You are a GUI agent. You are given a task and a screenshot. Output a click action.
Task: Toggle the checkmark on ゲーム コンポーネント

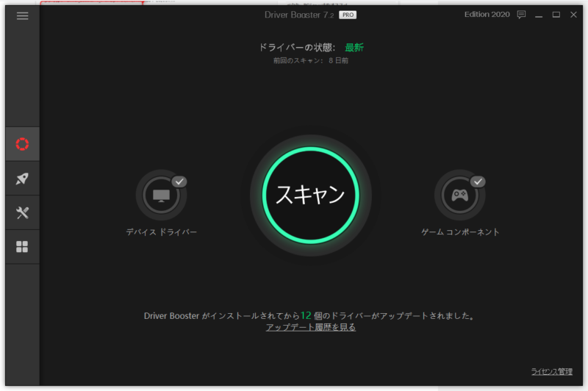478,182
